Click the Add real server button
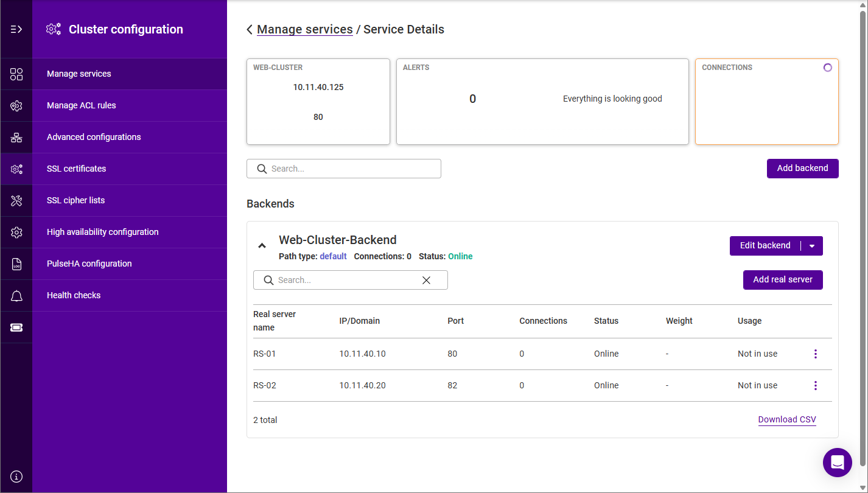 pyautogui.click(x=783, y=280)
